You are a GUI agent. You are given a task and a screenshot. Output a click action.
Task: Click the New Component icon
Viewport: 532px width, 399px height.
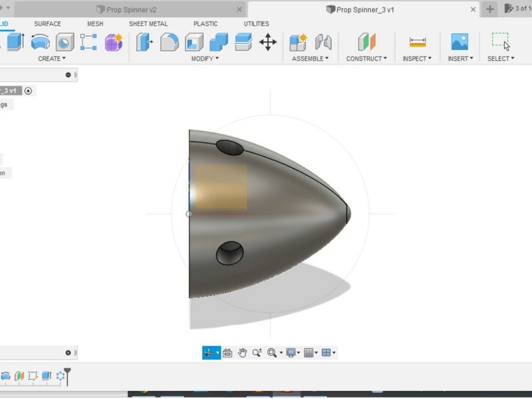pyautogui.click(x=298, y=42)
